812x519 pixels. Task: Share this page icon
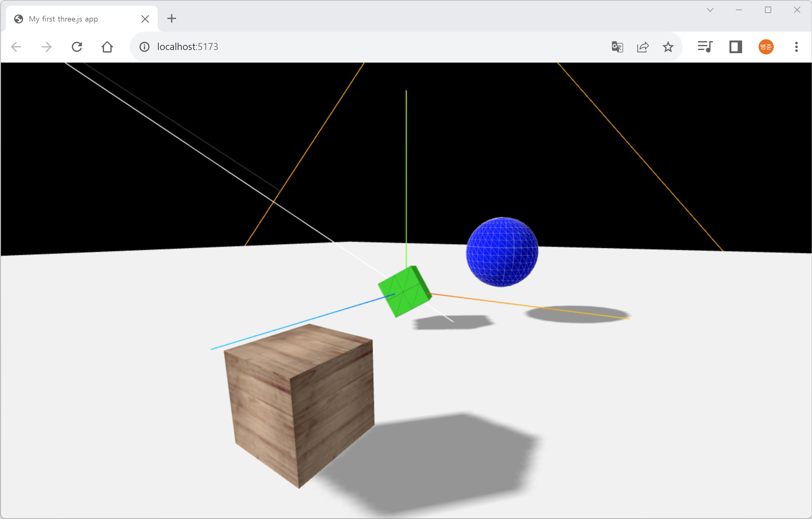[643, 47]
